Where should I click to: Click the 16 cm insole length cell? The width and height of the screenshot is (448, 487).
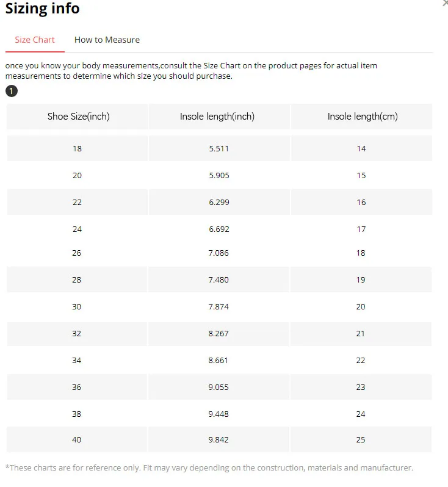(361, 202)
